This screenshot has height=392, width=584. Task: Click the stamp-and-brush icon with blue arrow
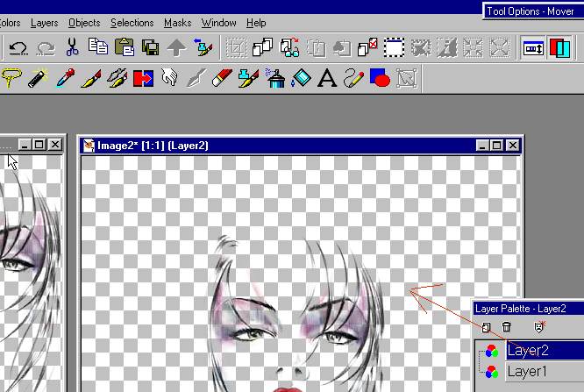[203, 47]
